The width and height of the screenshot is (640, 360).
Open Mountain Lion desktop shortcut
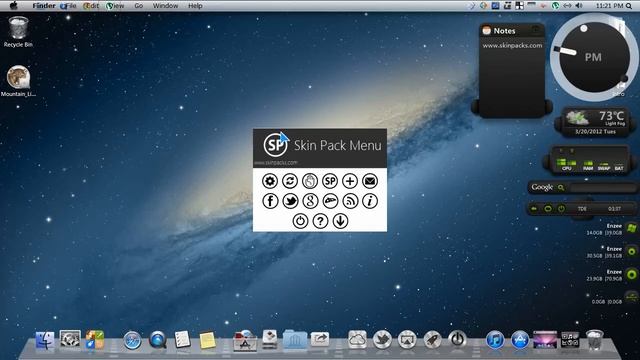pos(18,81)
